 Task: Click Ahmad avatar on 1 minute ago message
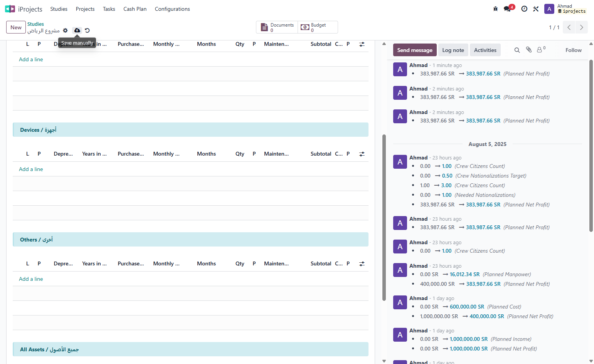[400, 69]
